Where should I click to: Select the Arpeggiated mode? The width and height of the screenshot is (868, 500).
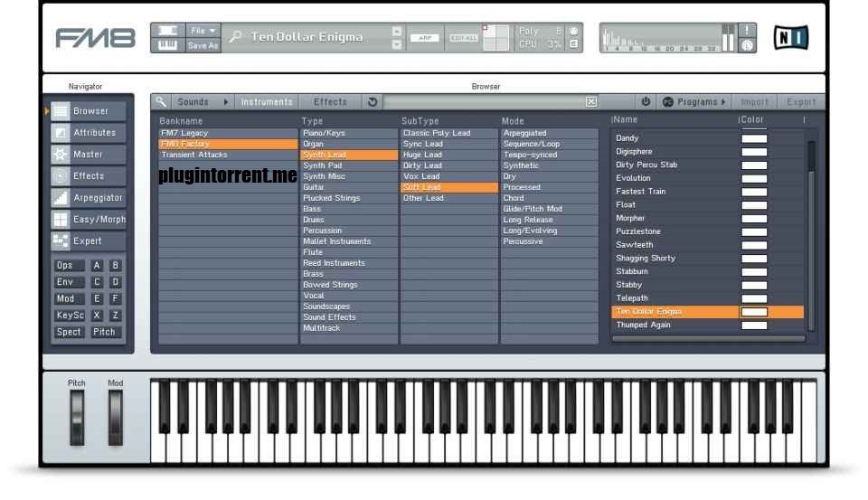tap(550, 134)
